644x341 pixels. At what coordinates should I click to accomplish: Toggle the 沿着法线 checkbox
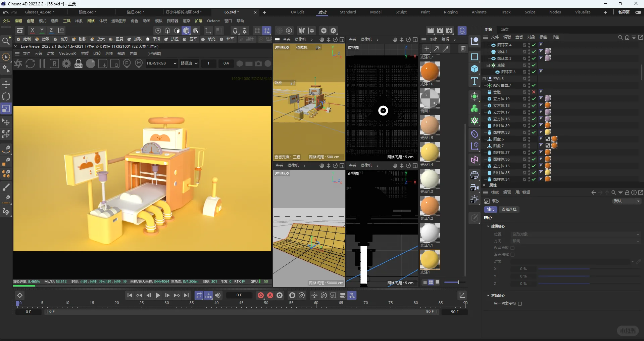[512, 255]
